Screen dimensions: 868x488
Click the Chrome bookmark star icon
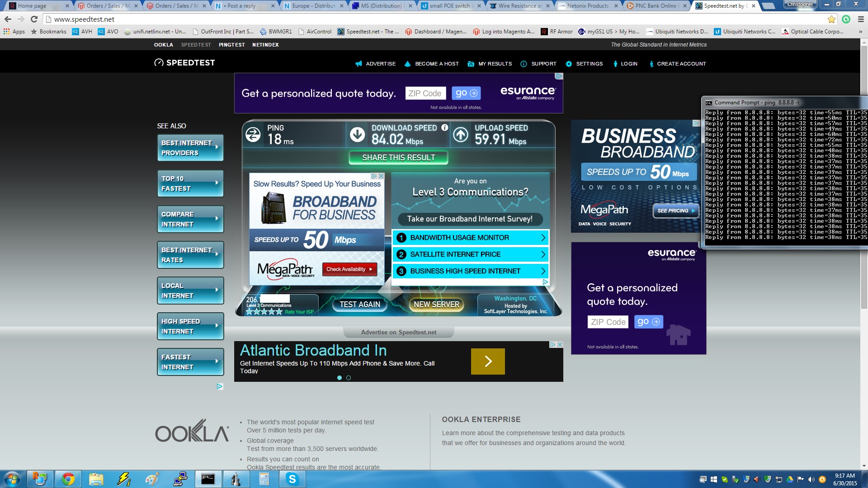click(831, 19)
